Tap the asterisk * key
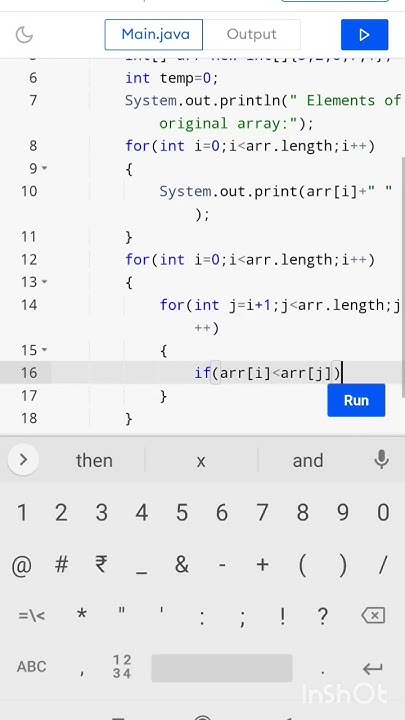The width and height of the screenshot is (405, 720). click(x=82, y=615)
